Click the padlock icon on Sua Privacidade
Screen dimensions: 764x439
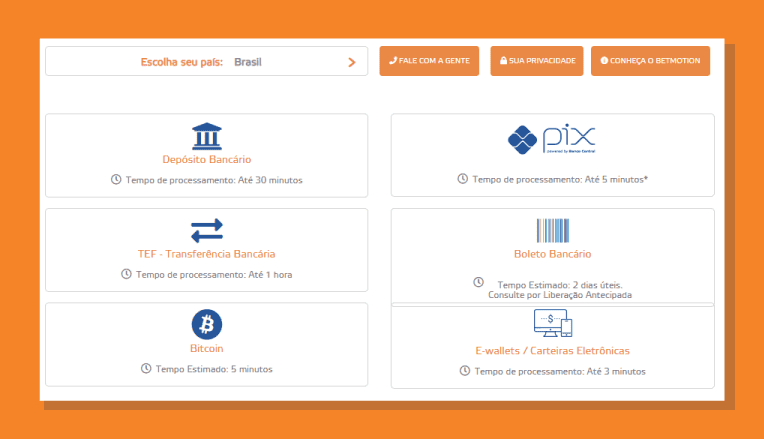coord(503,60)
